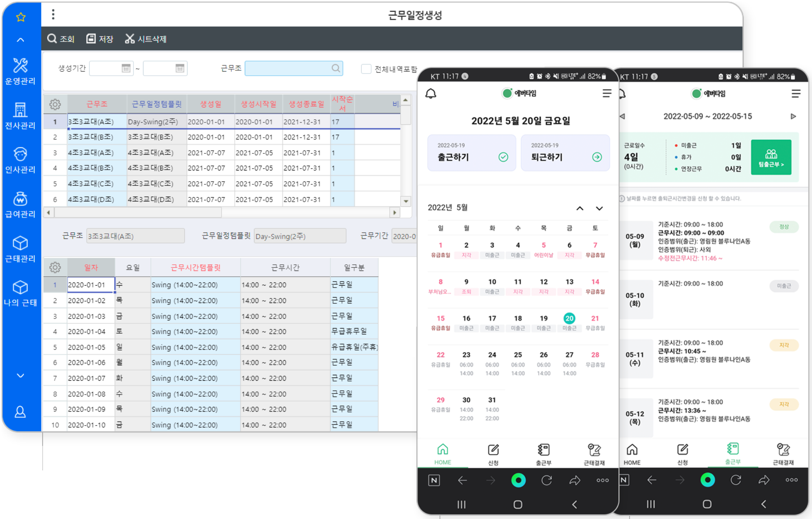Tap HOME tab in right phone
Image resolution: width=812 pixels, height=519 pixels.
632,454
